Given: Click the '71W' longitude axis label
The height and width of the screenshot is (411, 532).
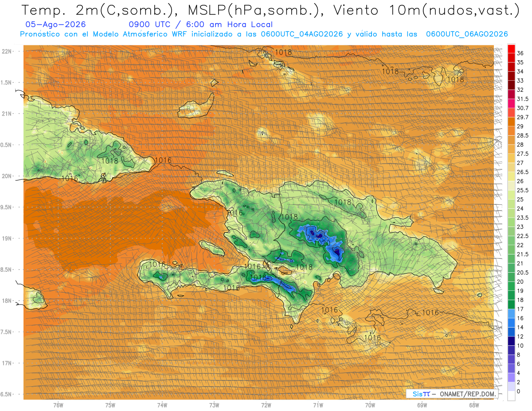Looking at the screenshot, I should 318,405.
